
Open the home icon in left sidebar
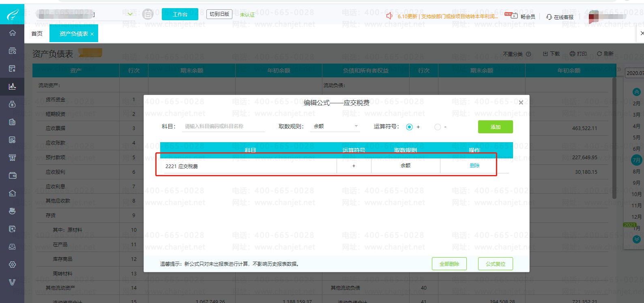point(12,33)
